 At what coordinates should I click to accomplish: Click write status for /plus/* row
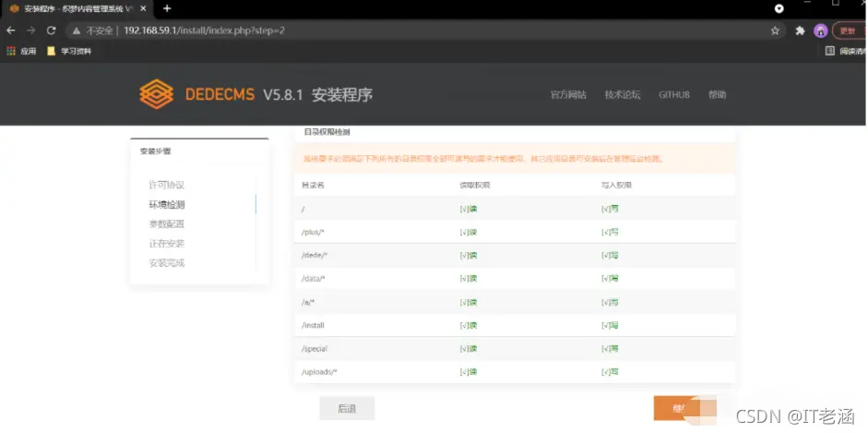coord(610,232)
